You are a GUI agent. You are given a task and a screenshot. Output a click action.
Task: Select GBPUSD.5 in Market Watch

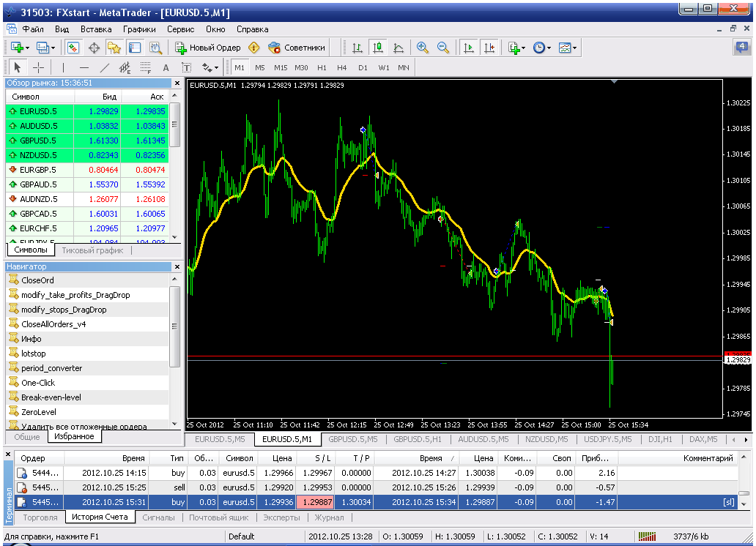87,141
